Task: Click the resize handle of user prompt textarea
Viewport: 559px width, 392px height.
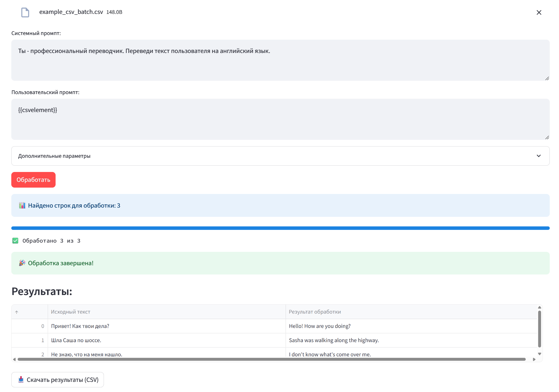Action: pos(547,138)
